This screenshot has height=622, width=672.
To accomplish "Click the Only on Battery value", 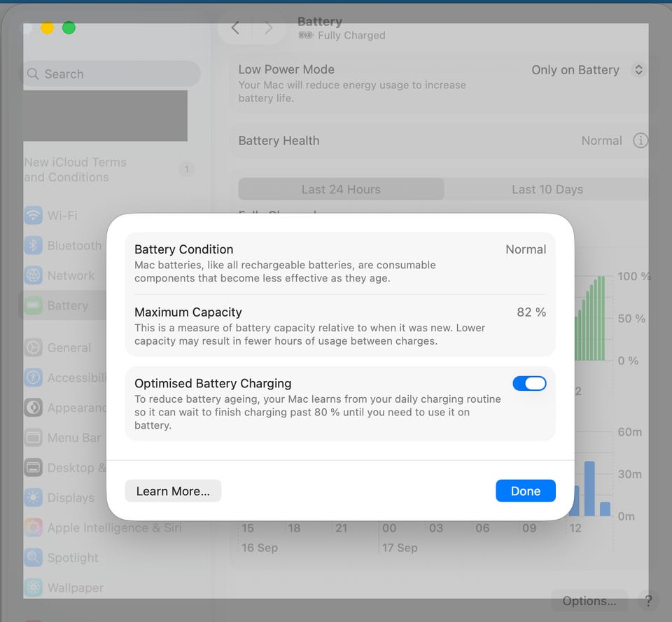I will tap(575, 70).
